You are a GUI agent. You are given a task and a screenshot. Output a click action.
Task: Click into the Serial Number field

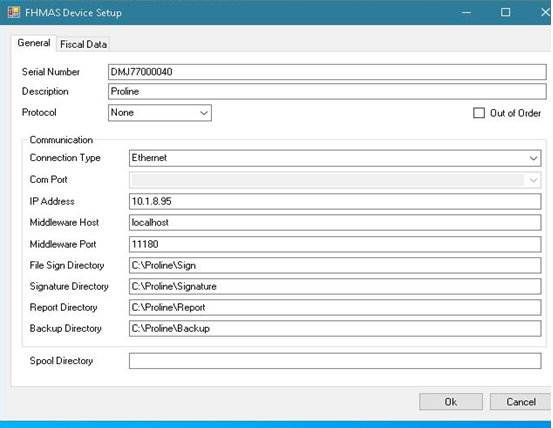(x=327, y=72)
